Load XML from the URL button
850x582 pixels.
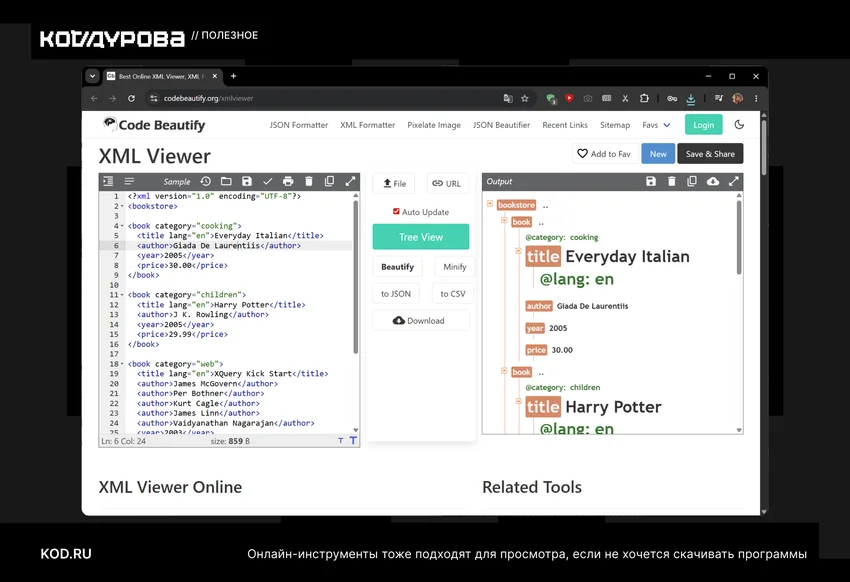click(x=447, y=184)
